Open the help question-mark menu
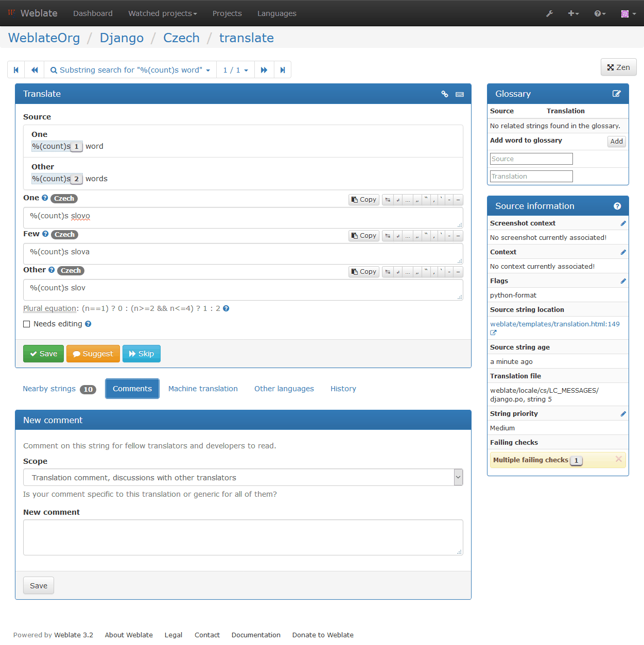 click(600, 13)
